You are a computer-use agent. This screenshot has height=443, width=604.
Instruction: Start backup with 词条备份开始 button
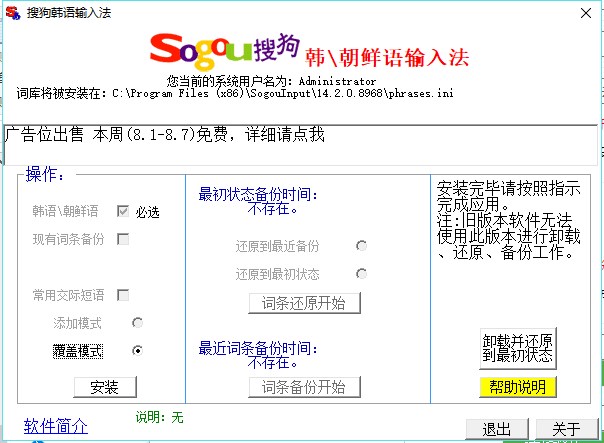coord(304,386)
